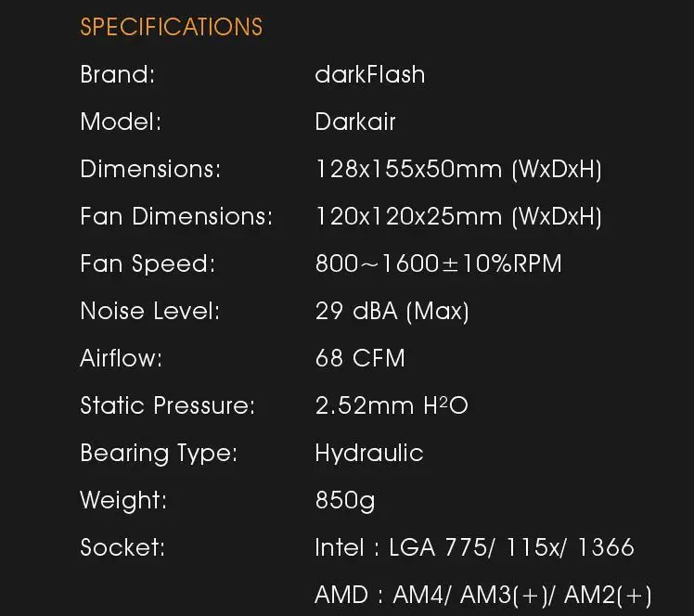Click the Airflow label
This screenshot has height=616, width=694.
pyautogui.click(x=121, y=358)
